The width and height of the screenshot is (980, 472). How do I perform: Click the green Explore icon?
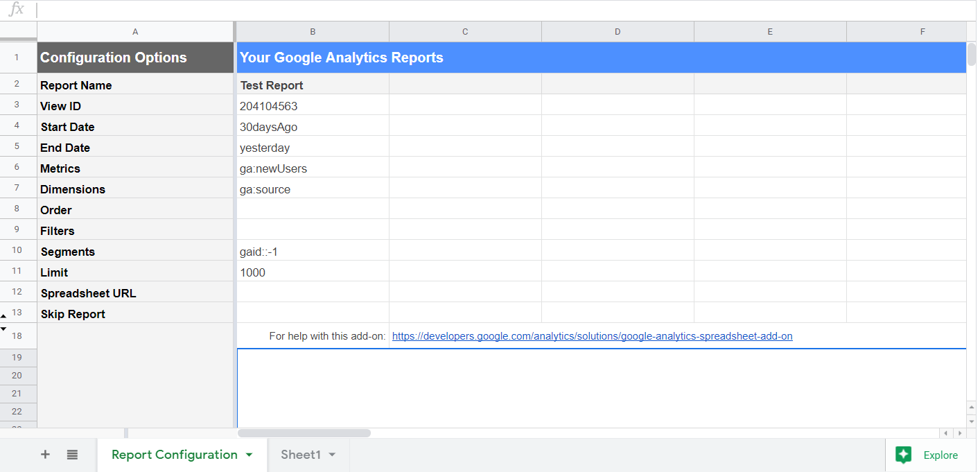click(x=904, y=455)
